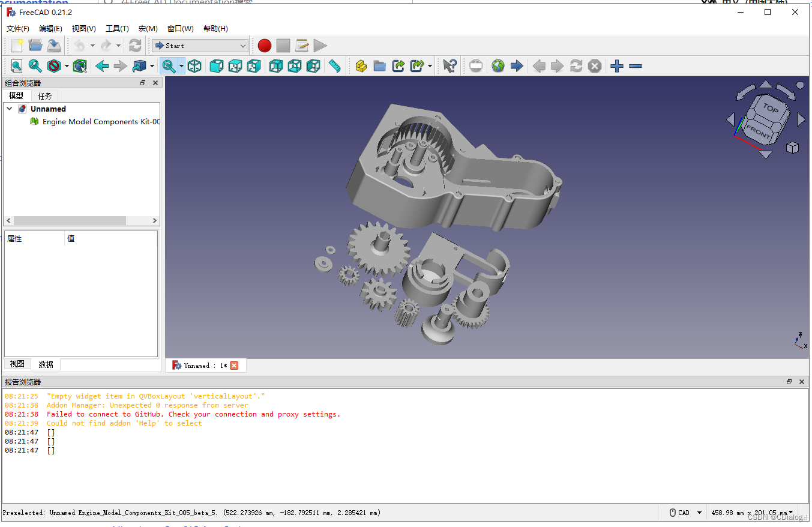Close the Unnamed : 1* document tab
Viewport: 812px width, 527px height.
[234, 366]
